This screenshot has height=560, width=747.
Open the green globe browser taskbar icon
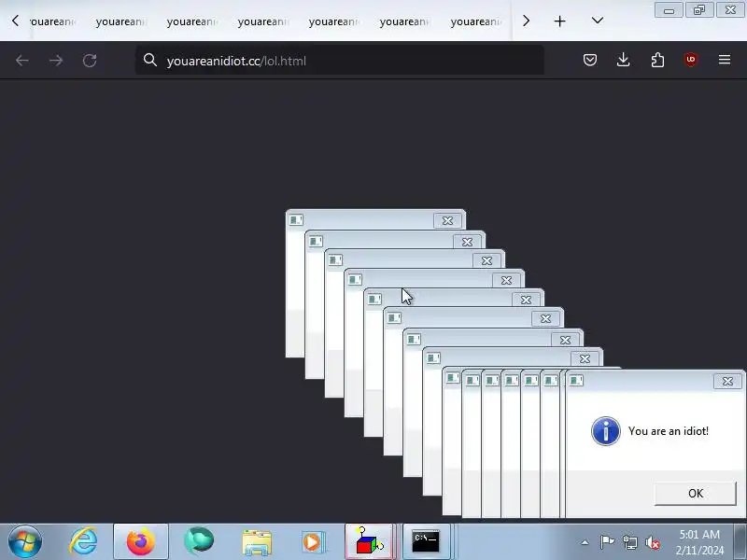(199, 542)
